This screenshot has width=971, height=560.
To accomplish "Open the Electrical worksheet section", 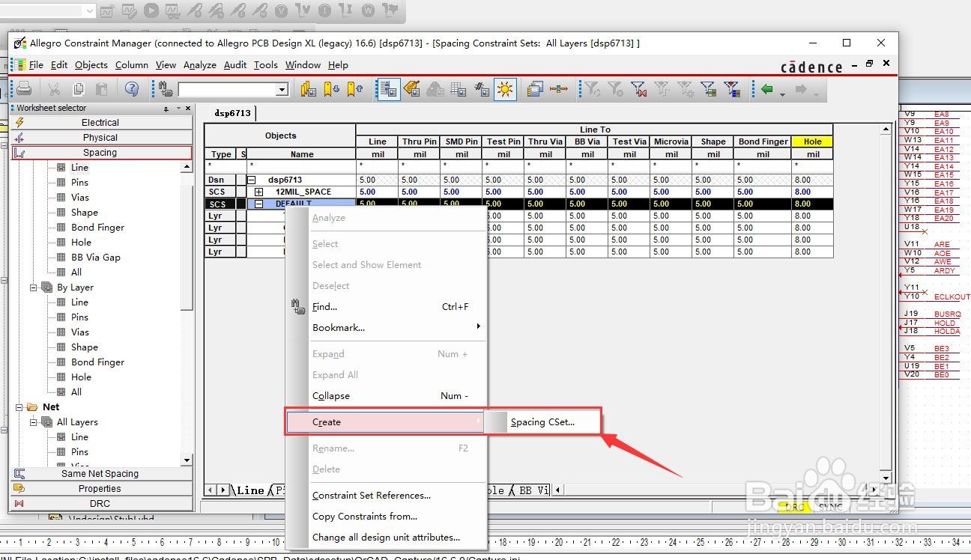I will coord(100,122).
